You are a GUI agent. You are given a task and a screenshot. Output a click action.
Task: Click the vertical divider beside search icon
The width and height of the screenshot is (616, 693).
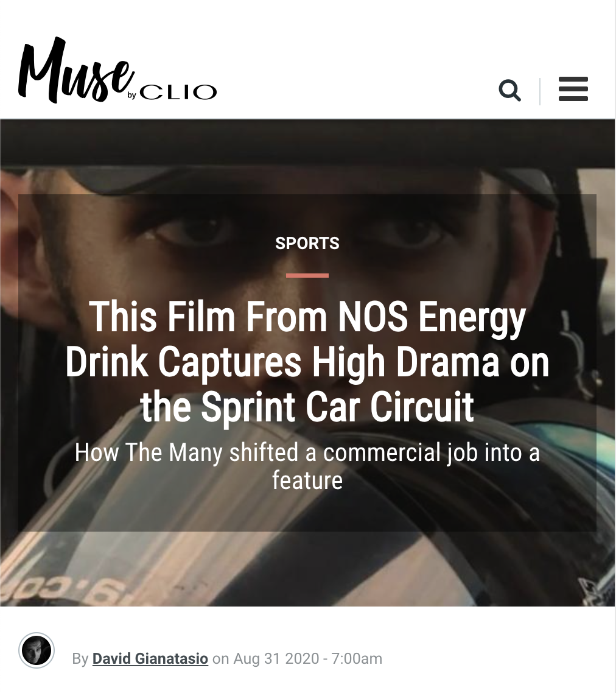tap(539, 91)
